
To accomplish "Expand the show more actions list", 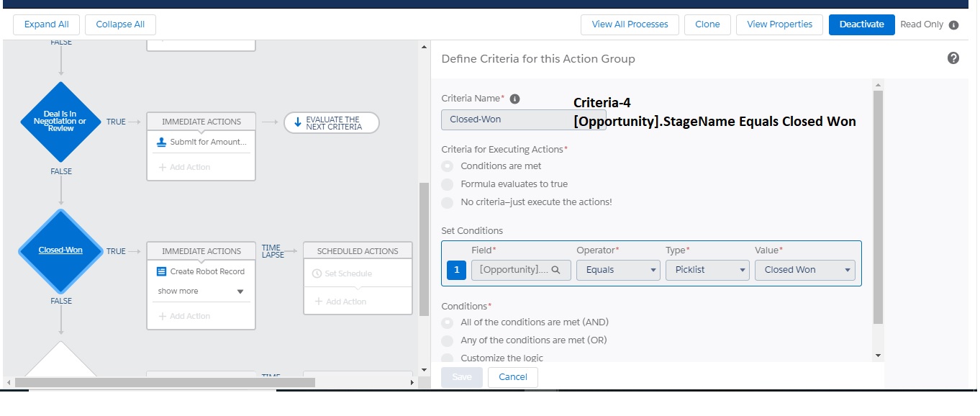I will point(240,291).
